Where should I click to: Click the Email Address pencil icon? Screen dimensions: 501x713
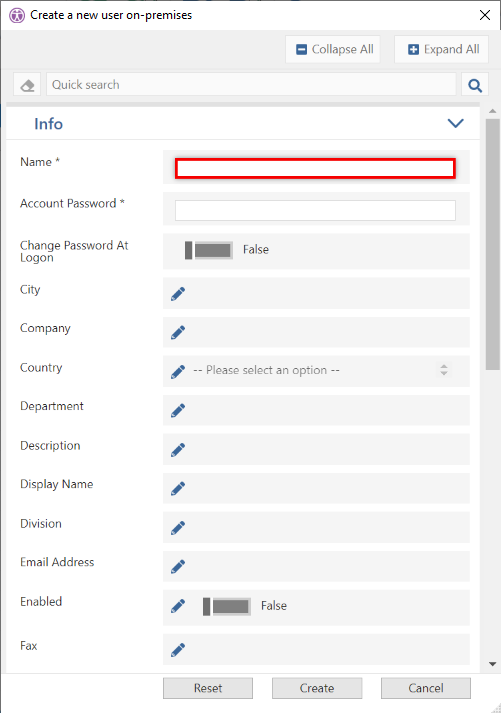tap(178, 567)
